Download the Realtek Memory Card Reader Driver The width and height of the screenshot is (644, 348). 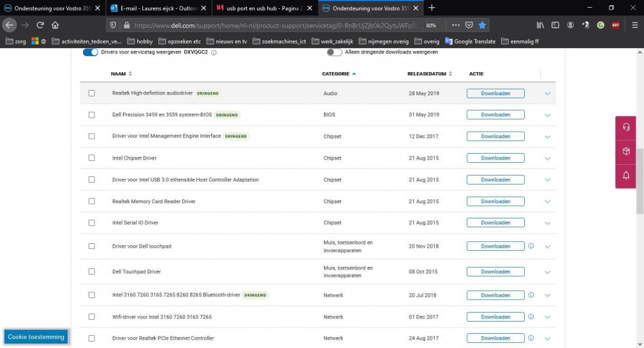click(x=495, y=201)
